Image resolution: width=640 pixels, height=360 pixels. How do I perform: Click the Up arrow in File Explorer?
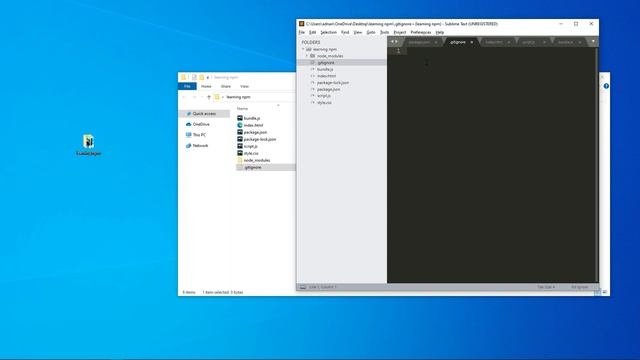[209, 97]
